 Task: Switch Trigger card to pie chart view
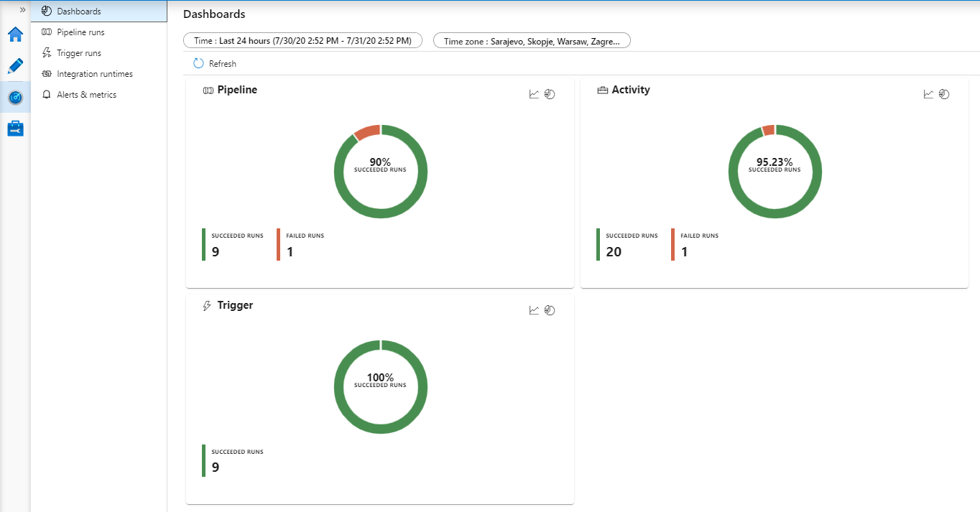tap(550, 310)
